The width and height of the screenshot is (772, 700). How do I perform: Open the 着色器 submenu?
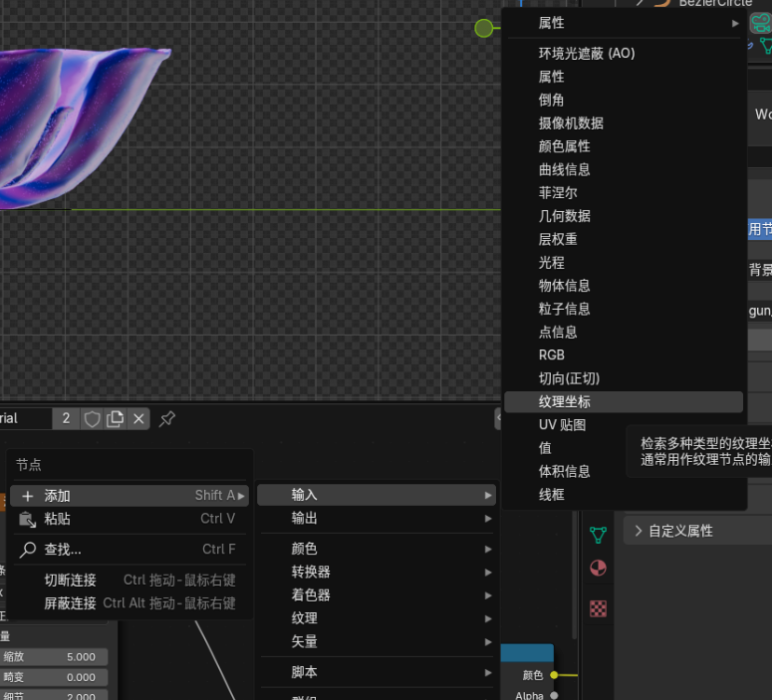pos(377,595)
